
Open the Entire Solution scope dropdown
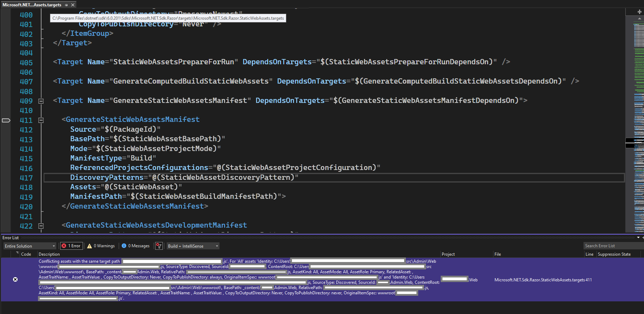[30, 246]
